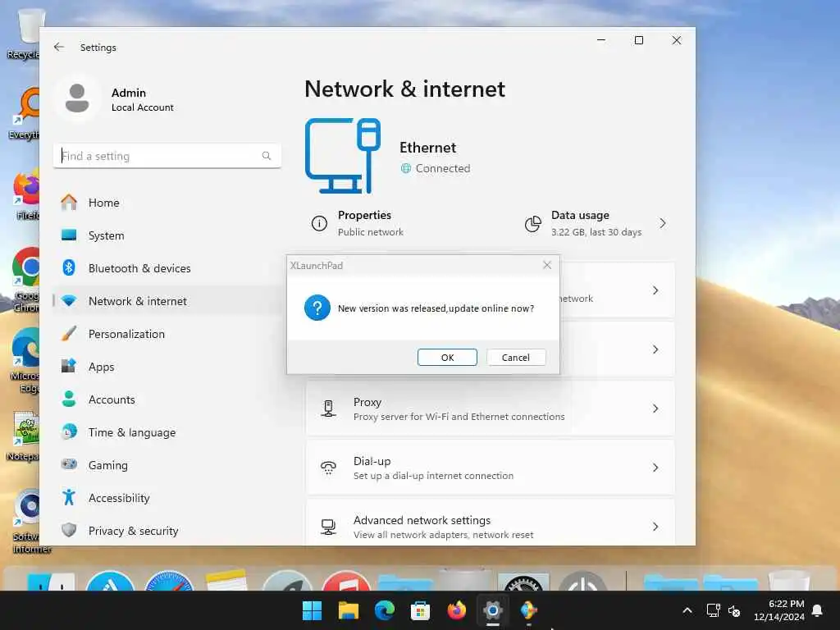Expand Advanced network settings chevron
Screen dimensions: 840x630
(655, 527)
